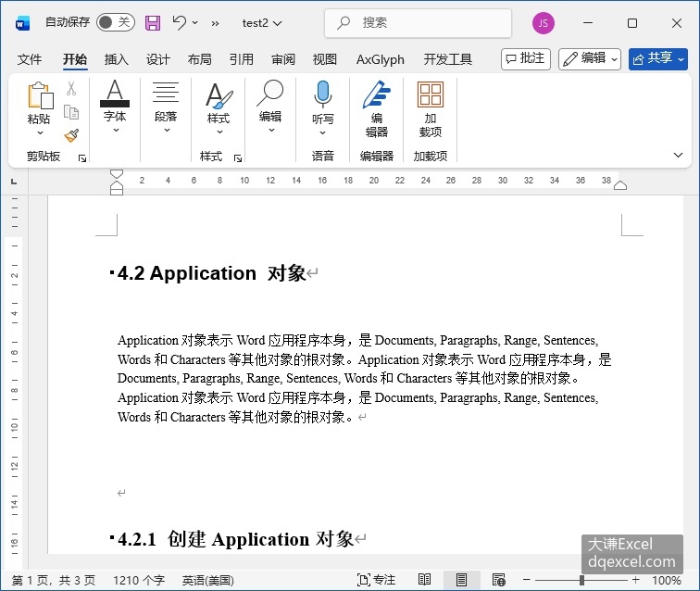Open the 字体 font group
Viewport: 700px width, 591px height.
pyautogui.click(x=115, y=107)
